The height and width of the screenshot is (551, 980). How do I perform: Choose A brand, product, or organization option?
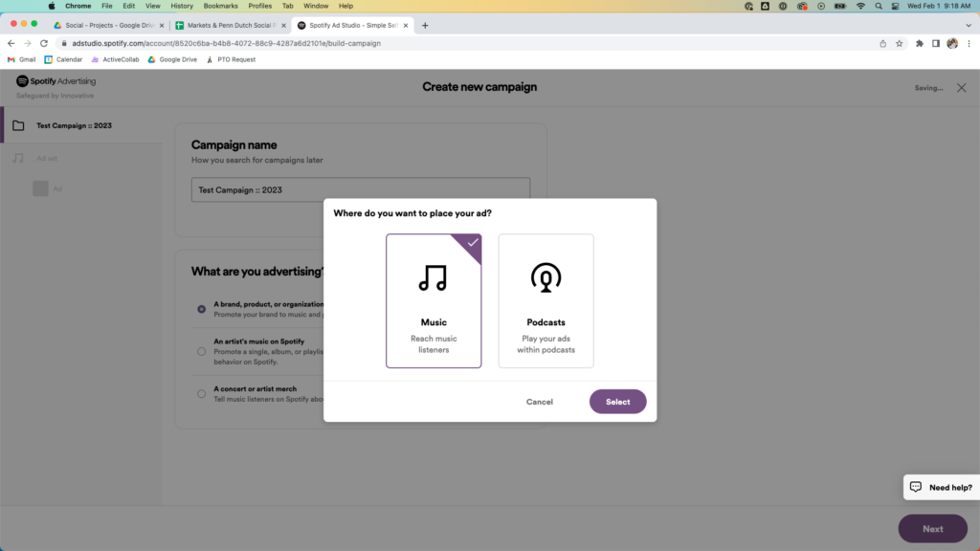tap(201, 309)
